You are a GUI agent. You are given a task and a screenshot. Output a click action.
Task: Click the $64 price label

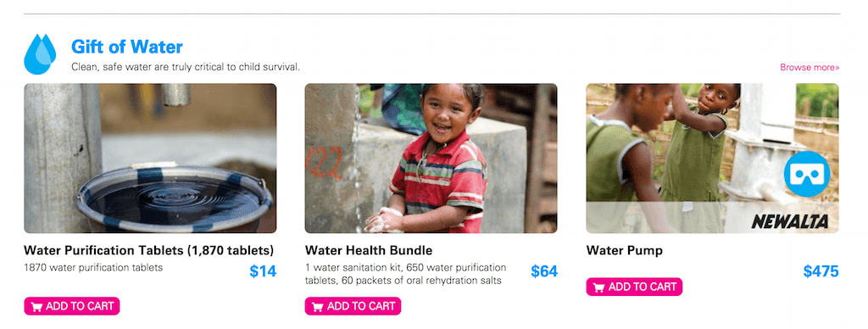click(x=544, y=271)
